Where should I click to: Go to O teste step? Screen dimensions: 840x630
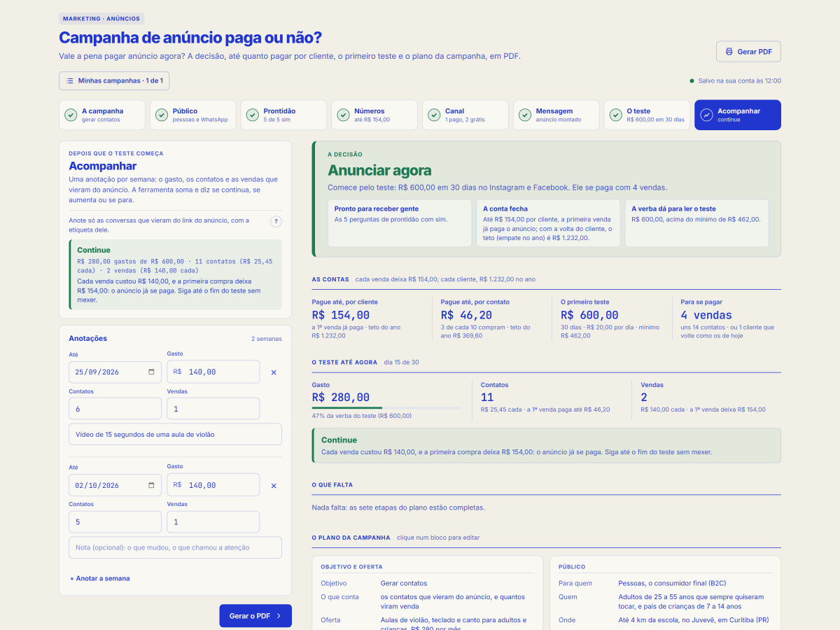point(647,115)
